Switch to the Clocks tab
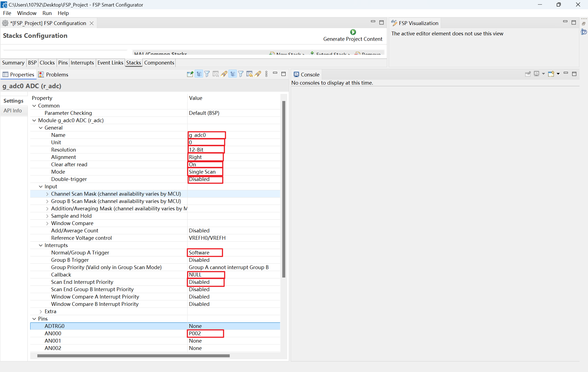This screenshot has height=372, width=588. click(x=47, y=63)
